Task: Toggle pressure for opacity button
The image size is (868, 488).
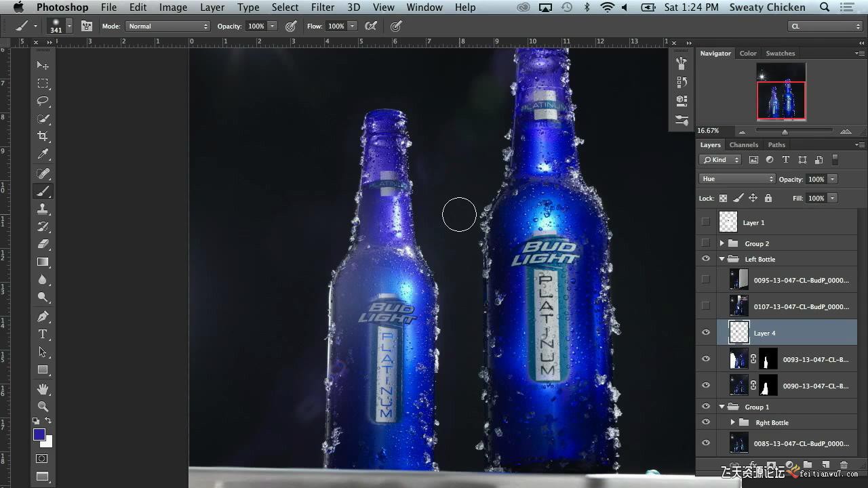Action: point(291,26)
